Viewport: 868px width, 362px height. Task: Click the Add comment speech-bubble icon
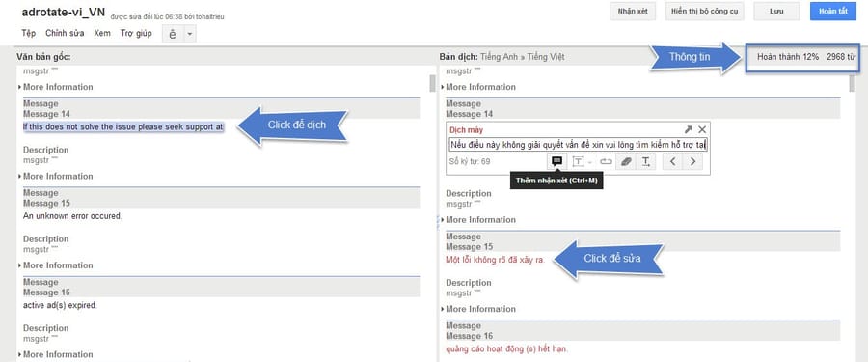click(x=556, y=161)
